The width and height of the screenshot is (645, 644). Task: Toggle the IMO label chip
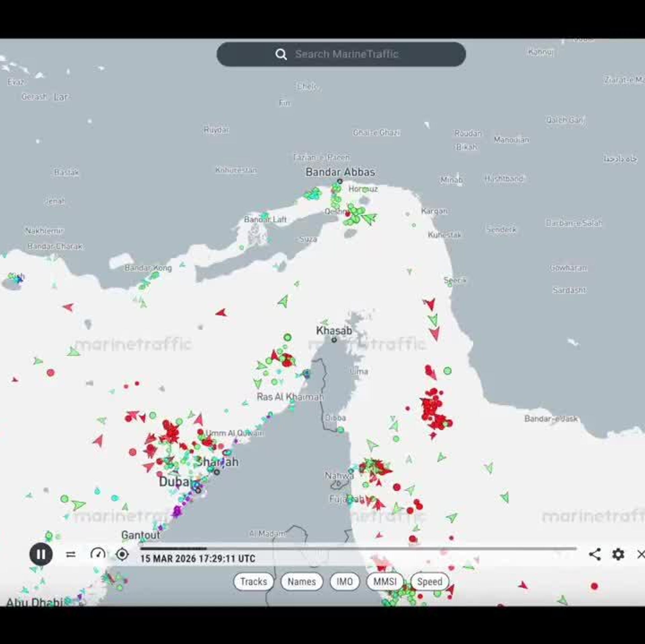point(344,582)
